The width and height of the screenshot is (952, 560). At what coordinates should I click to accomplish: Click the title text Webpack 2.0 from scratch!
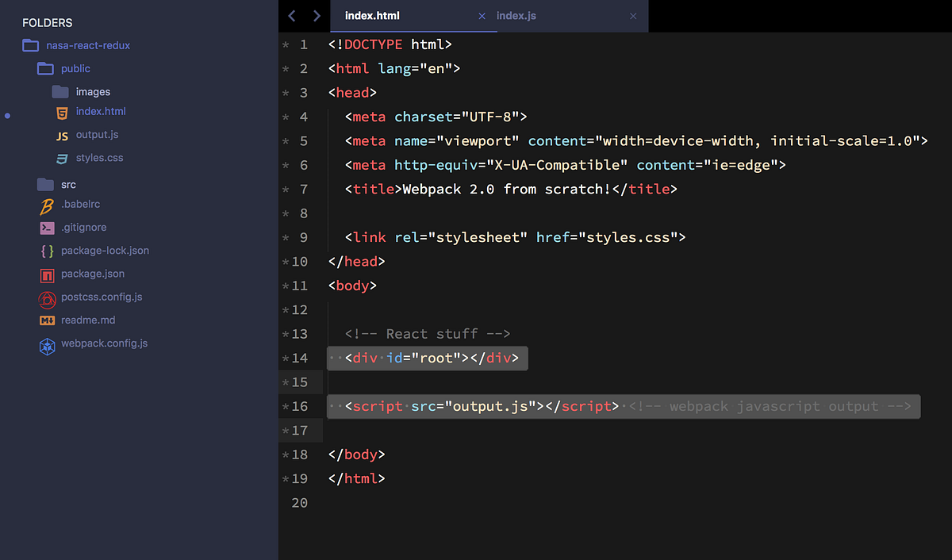click(x=507, y=190)
